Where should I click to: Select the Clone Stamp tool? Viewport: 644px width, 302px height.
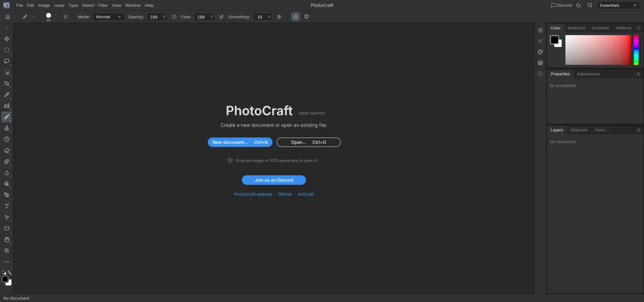point(6,128)
